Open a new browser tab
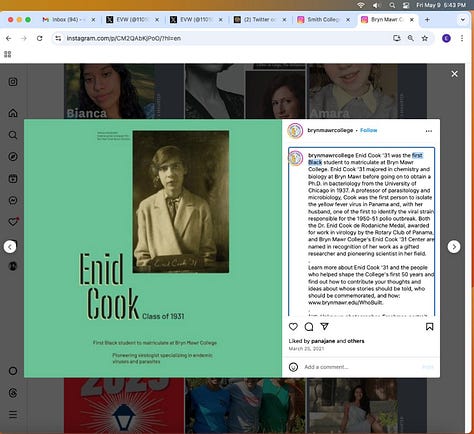This screenshot has width=474, height=434. pyautogui.click(x=427, y=20)
